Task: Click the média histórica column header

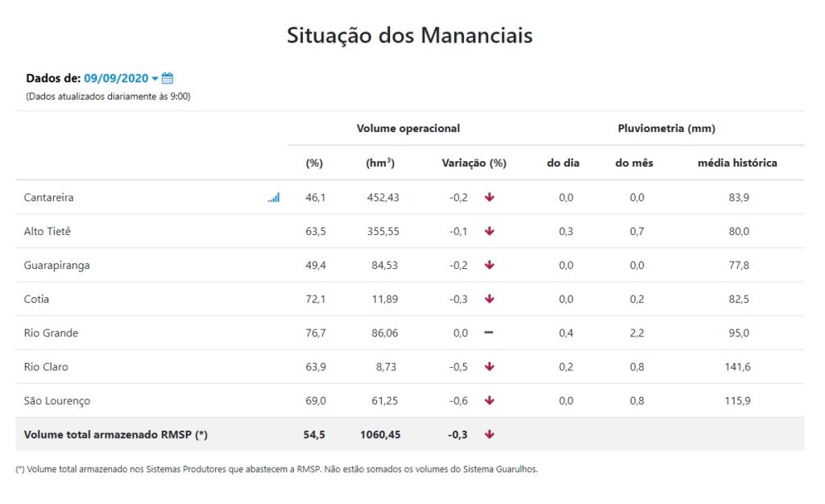Action: [x=737, y=163]
